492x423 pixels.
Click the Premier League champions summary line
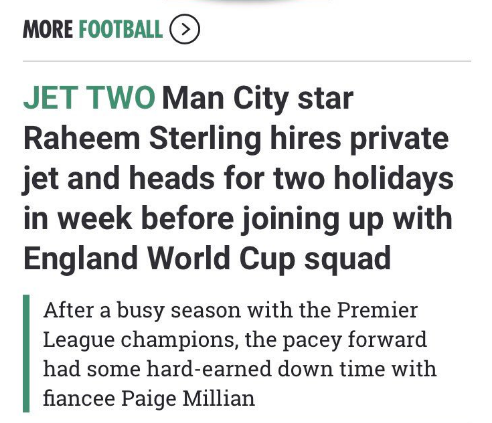point(235,340)
